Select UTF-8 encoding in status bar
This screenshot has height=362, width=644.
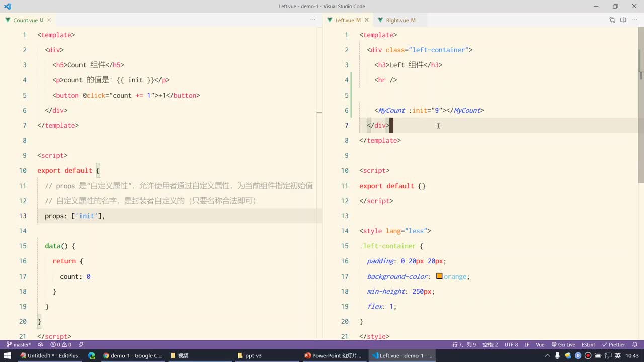[511, 345]
